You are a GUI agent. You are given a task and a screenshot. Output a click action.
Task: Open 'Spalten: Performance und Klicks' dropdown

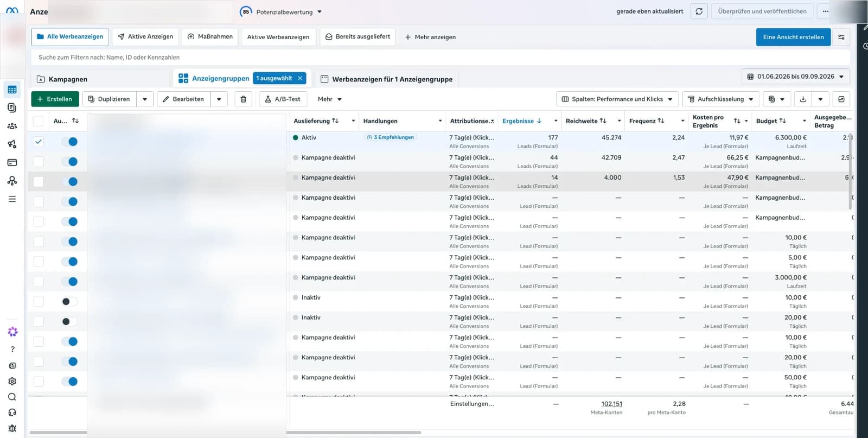click(617, 99)
